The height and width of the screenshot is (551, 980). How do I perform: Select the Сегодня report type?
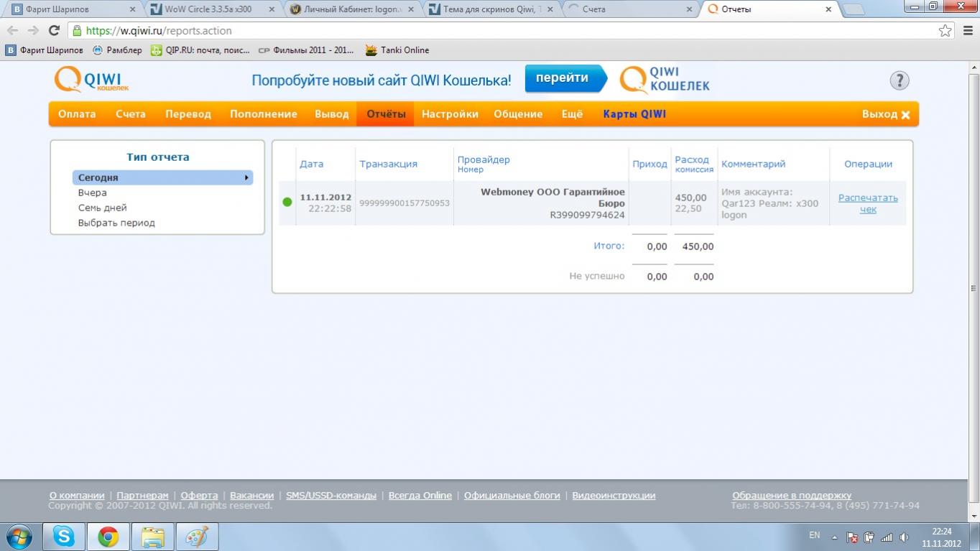point(162,177)
